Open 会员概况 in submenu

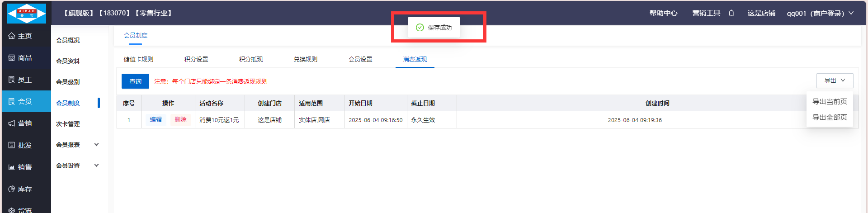click(x=68, y=40)
